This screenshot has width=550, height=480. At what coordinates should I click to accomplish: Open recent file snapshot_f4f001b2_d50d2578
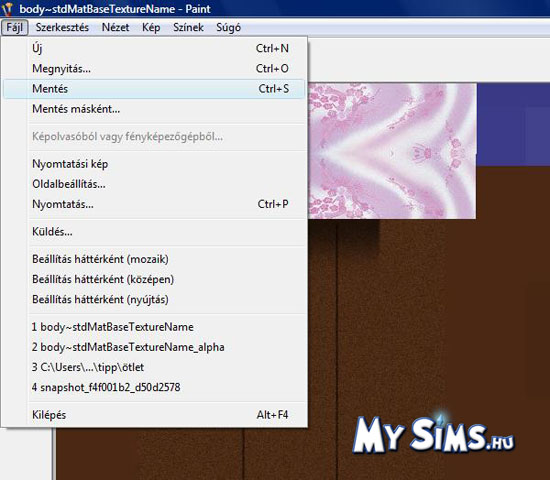pos(154,387)
